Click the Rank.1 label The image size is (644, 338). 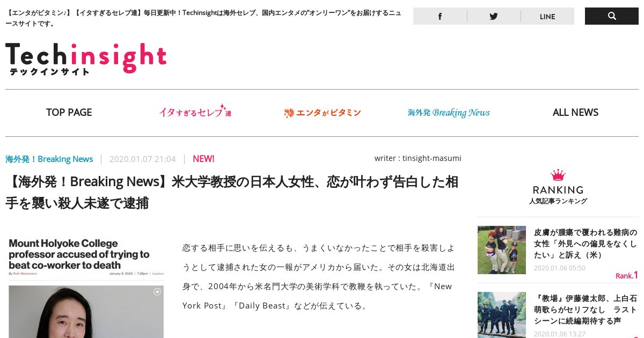click(627, 275)
